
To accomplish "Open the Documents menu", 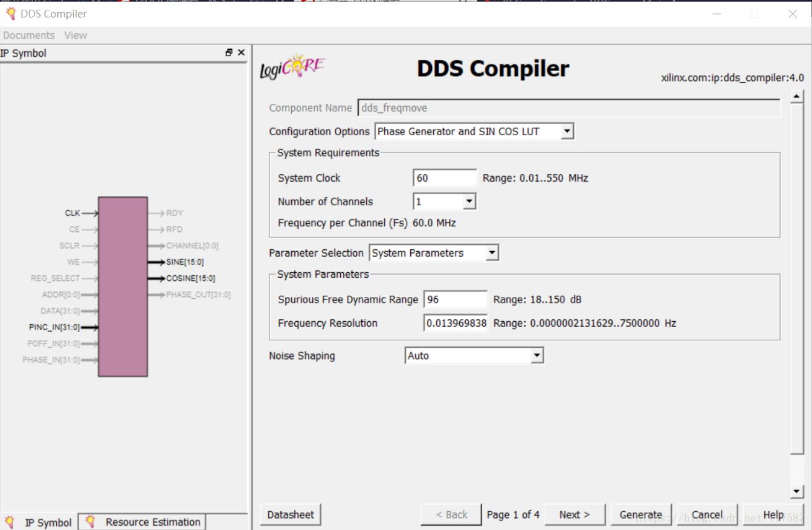I will pos(28,35).
